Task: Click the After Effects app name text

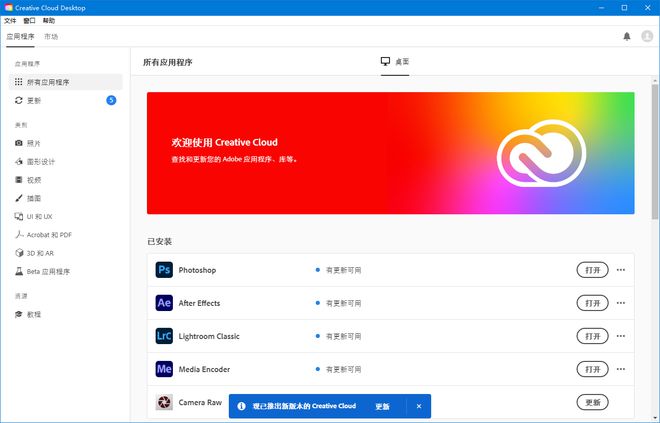Action: [x=200, y=303]
